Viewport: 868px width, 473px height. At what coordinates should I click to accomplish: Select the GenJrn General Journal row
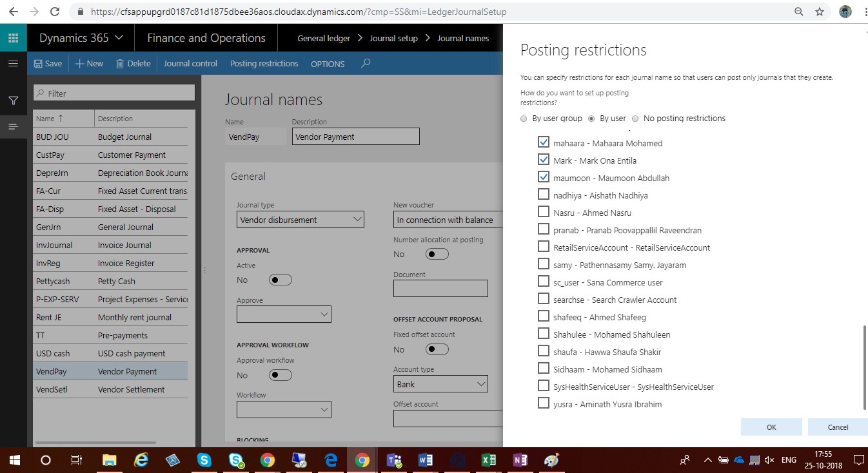110,227
